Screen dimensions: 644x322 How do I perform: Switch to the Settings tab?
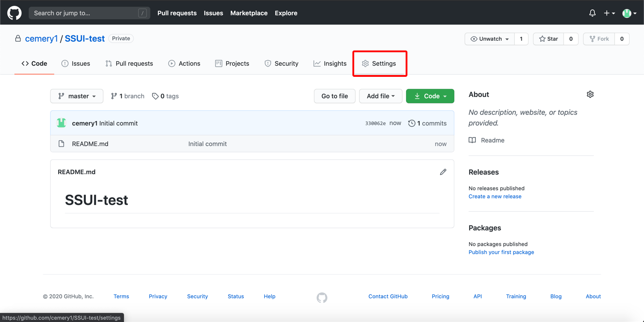coord(379,63)
